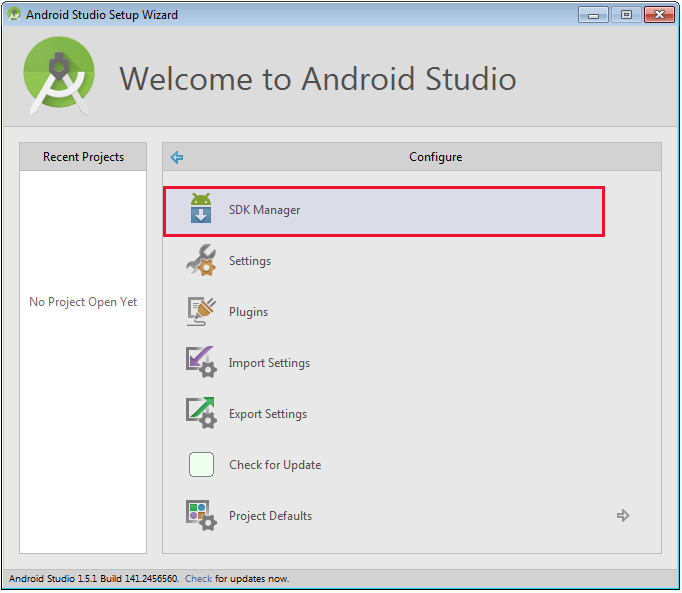Click the small Android Studio title bar icon
682x593 pixels.
(14, 14)
